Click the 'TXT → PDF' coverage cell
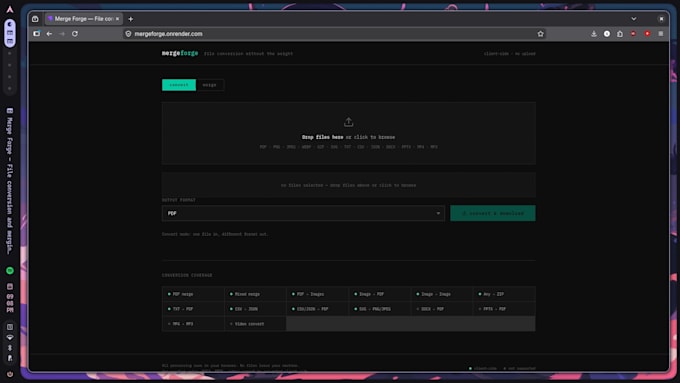This screenshot has height=383, width=680. [x=193, y=309]
